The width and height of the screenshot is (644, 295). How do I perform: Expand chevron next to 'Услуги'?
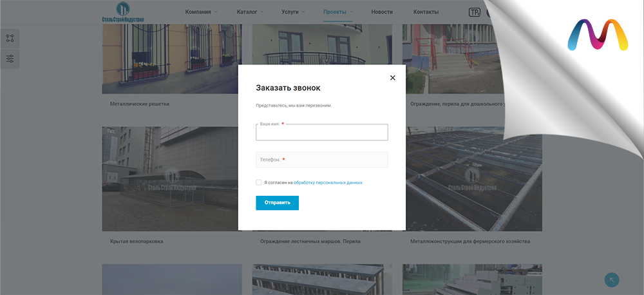303,12
